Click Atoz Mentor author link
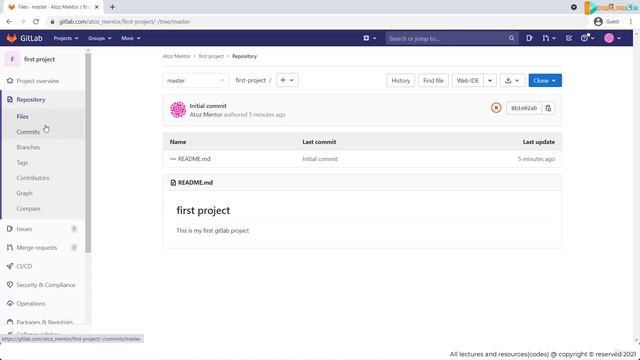This screenshot has height=360, width=640. click(206, 115)
